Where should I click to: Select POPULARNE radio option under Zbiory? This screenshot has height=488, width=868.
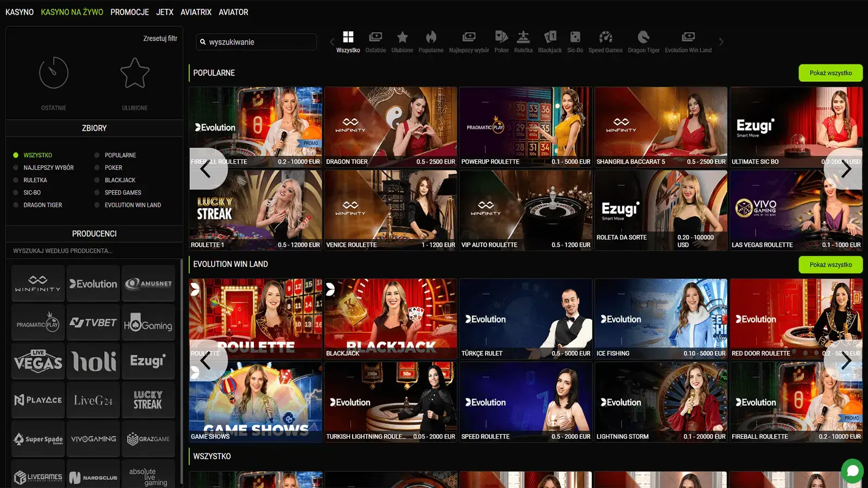(x=97, y=155)
